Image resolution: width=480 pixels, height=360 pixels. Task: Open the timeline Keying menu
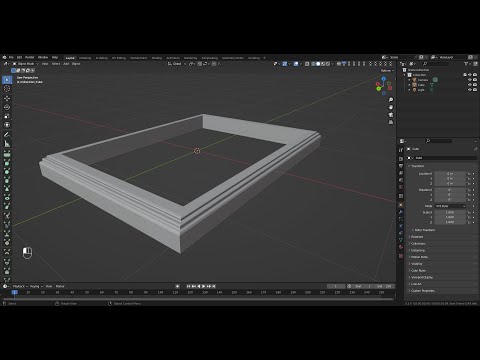[x=36, y=286]
